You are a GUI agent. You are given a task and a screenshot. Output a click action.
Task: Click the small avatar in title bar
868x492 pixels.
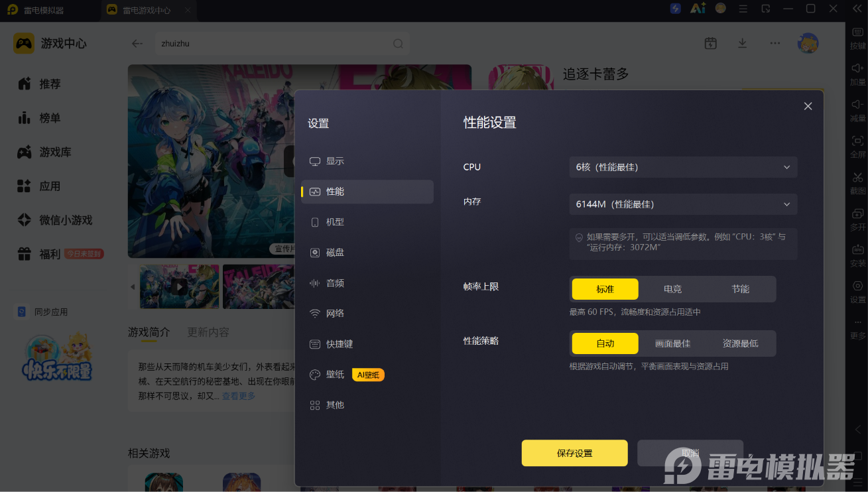[x=721, y=9]
